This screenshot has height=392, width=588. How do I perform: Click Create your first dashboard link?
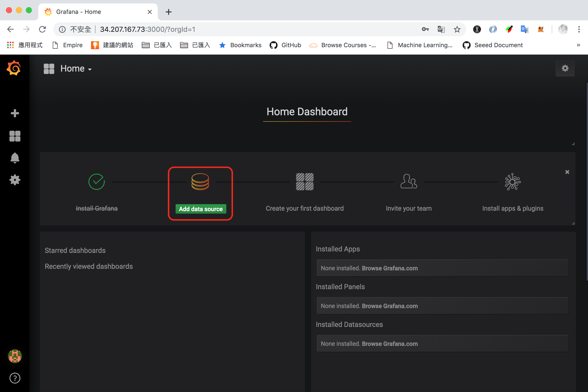click(x=305, y=208)
